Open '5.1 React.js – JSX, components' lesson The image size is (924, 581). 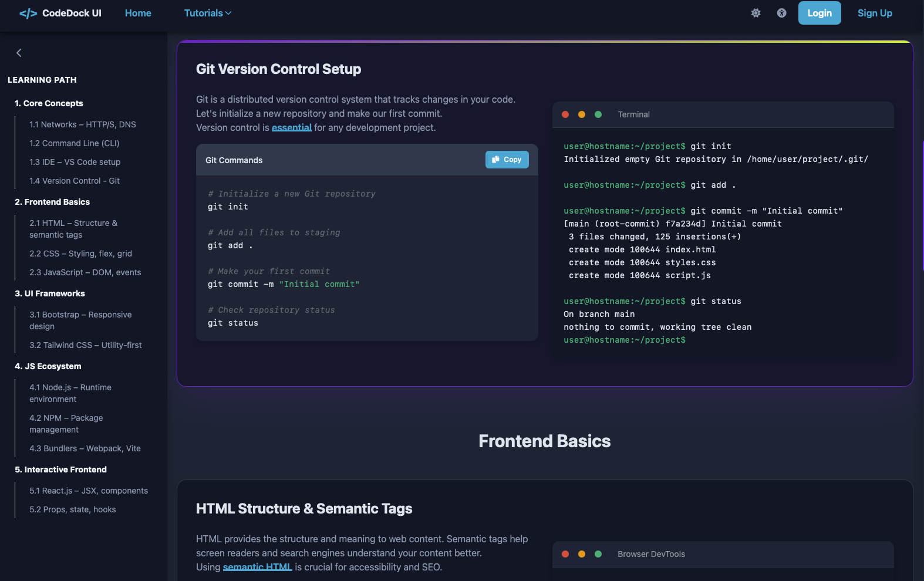(x=89, y=491)
